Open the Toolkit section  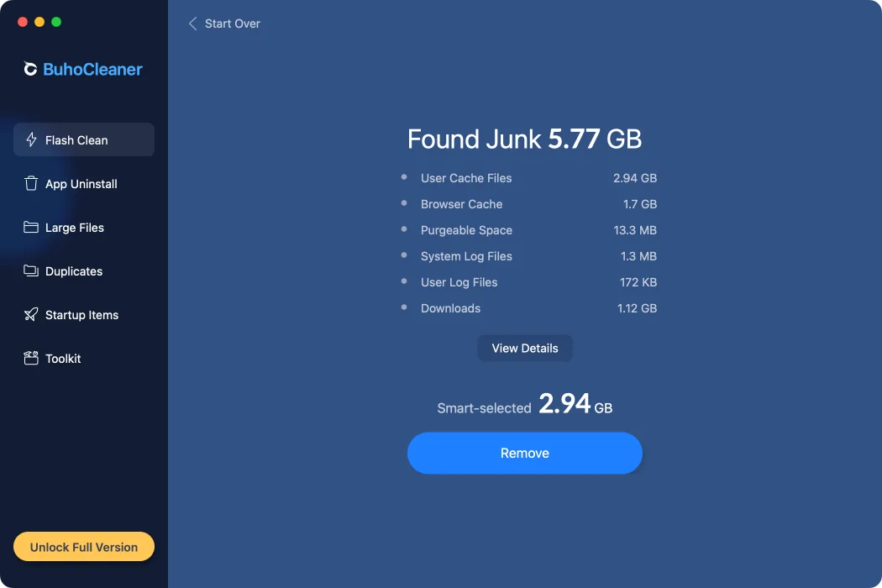[x=84, y=359]
